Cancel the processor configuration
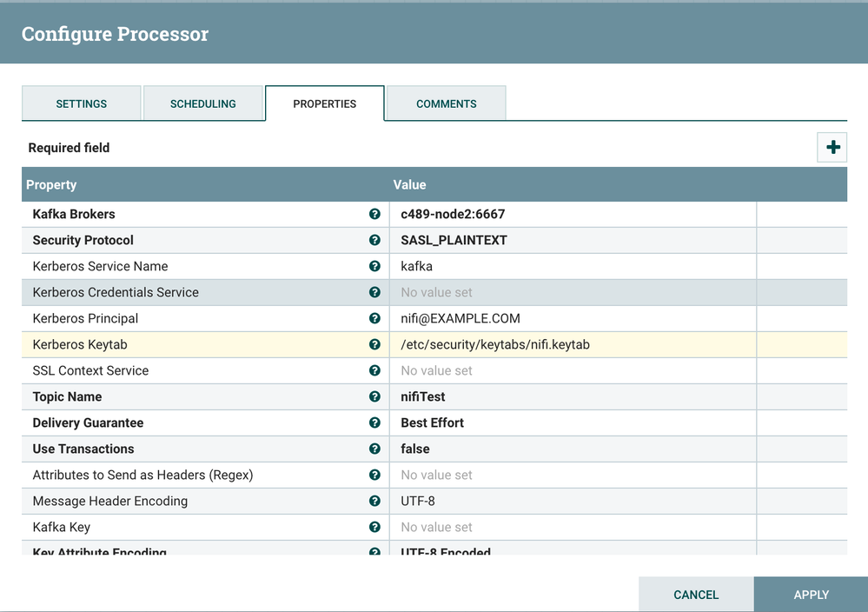868x612 pixels. coord(696,595)
